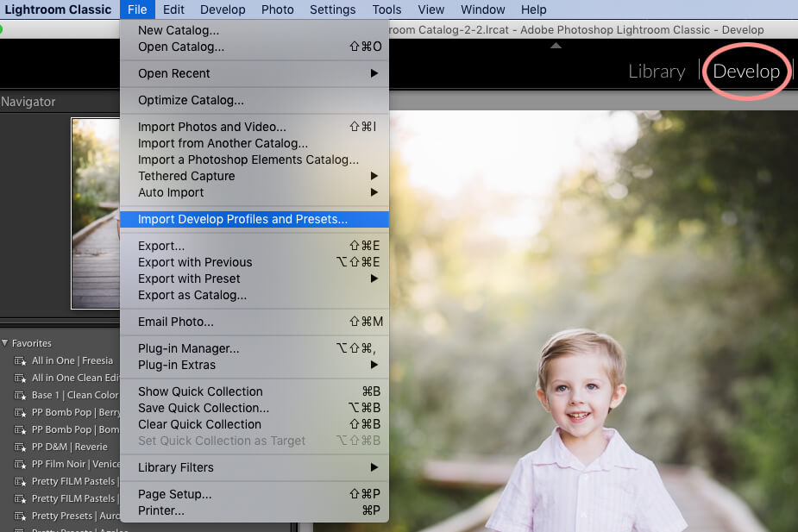Click the Navigator preview thumbnail
The width and height of the screenshot is (798, 532).
(x=95, y=211)
